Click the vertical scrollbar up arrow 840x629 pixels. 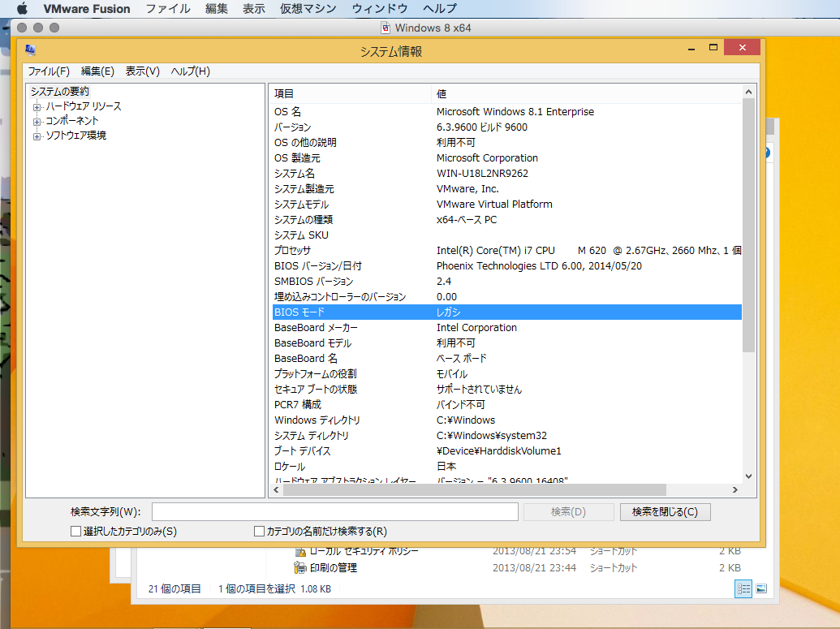click(749, 92)
